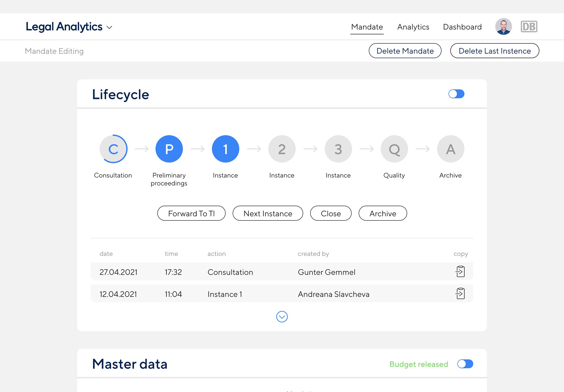The image size is (564, 392).
Task: Expand more lifecycle history rows
Action: (282, 317)
